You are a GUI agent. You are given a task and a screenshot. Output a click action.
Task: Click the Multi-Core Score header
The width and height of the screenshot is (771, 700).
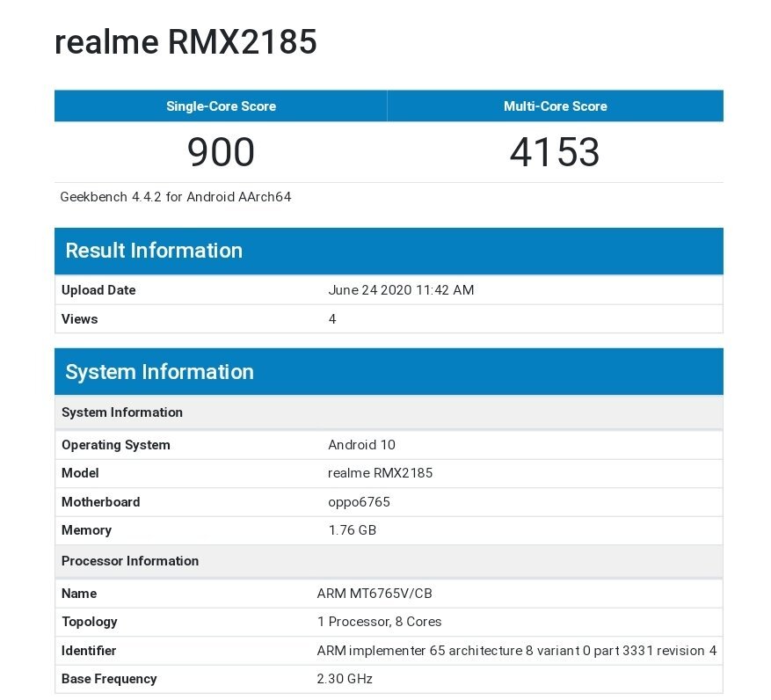click(x=555, y=106)
